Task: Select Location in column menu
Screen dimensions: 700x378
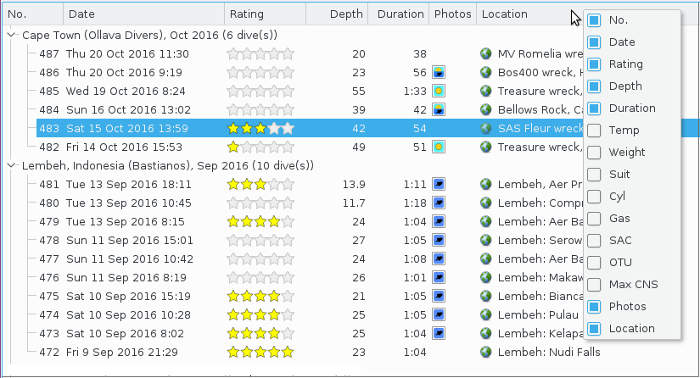Action: 632,328
